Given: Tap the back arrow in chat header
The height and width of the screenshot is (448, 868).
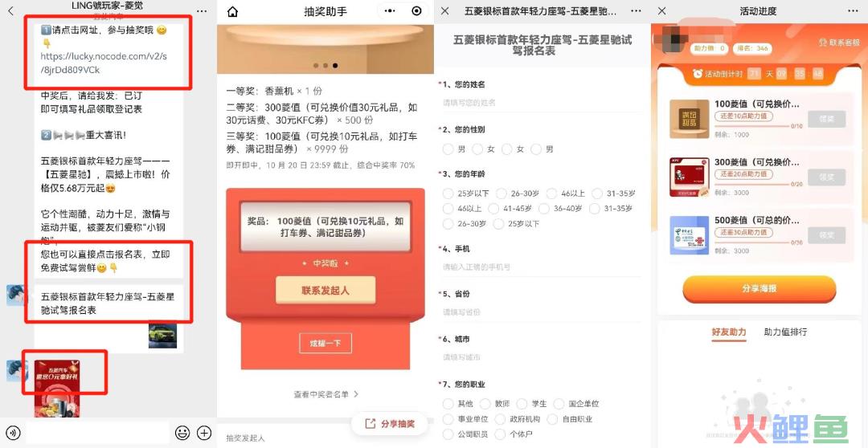Looking at the screenshot, I should 11,11.
